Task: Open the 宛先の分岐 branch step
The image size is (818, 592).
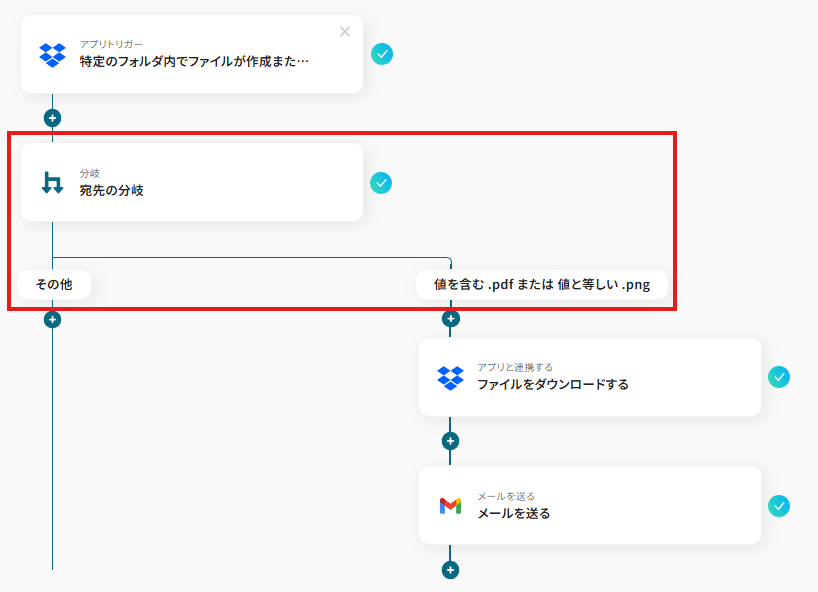Action: click(x=192, y=183)
